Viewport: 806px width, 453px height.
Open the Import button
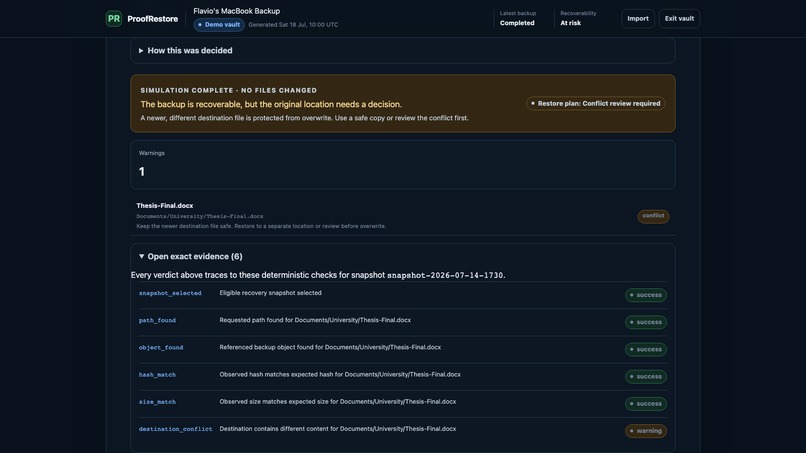[637, 19]
